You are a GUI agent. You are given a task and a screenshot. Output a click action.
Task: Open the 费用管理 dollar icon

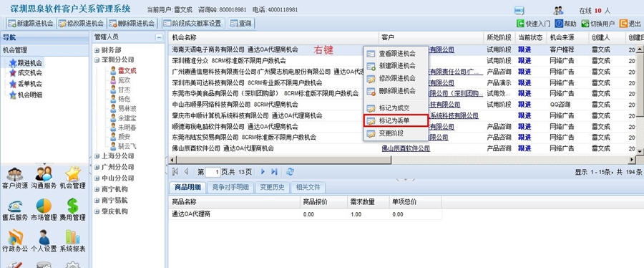pos(73,206)
